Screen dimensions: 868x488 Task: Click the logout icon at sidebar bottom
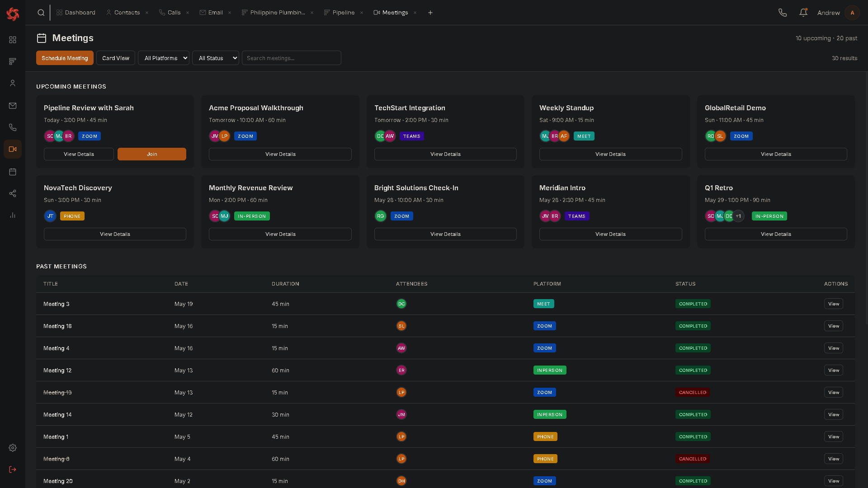13,469
